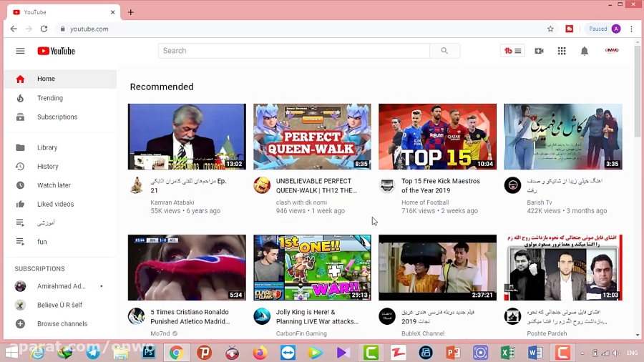This screenshot has width=644, height=362.
Task: Open 5 Times Cristiano Ronaldo Punished title
Action: click(x=190, y=316)
